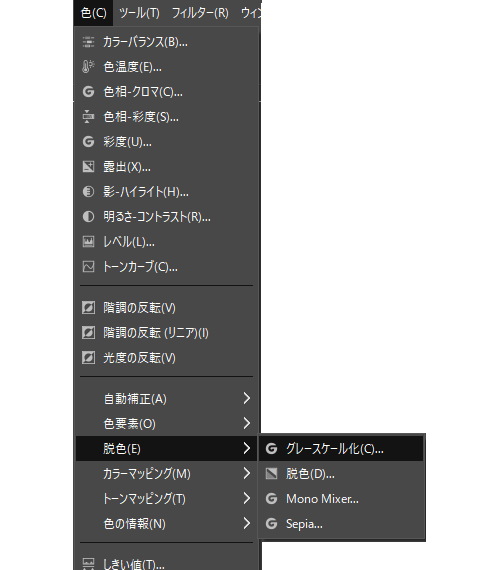Open the トーンマッピング(T) submenu
The height and width of the screenshot is (570, 500).
click(166, 498)
